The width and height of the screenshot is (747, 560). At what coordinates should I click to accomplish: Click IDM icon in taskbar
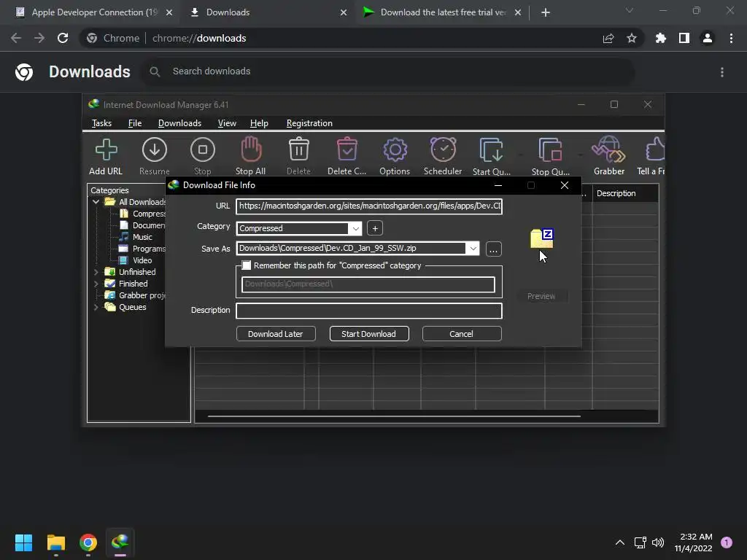tap(120, 542)
